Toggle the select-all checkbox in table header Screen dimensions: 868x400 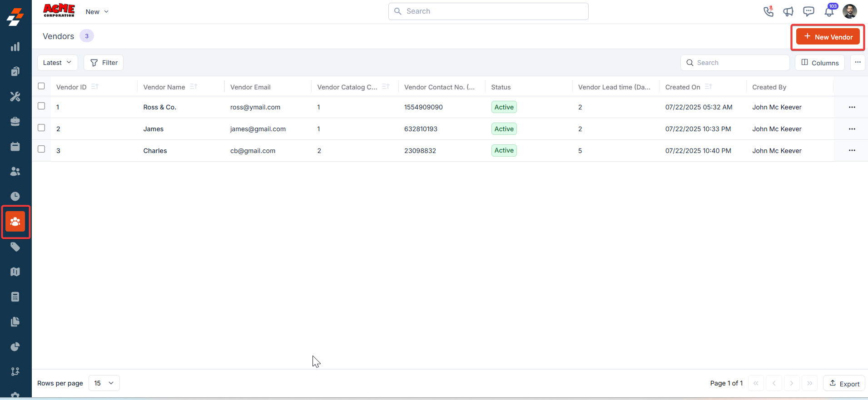pos(41,86)
